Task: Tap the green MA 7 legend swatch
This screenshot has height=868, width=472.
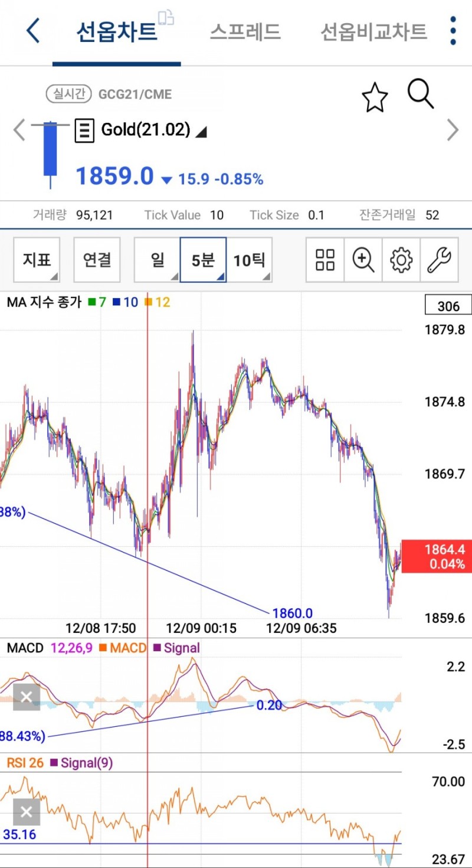Action: click(91, 302)
